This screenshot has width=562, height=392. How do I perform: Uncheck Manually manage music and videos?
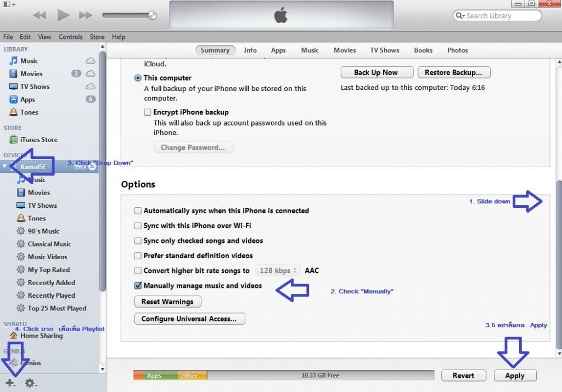click(138, 286)
